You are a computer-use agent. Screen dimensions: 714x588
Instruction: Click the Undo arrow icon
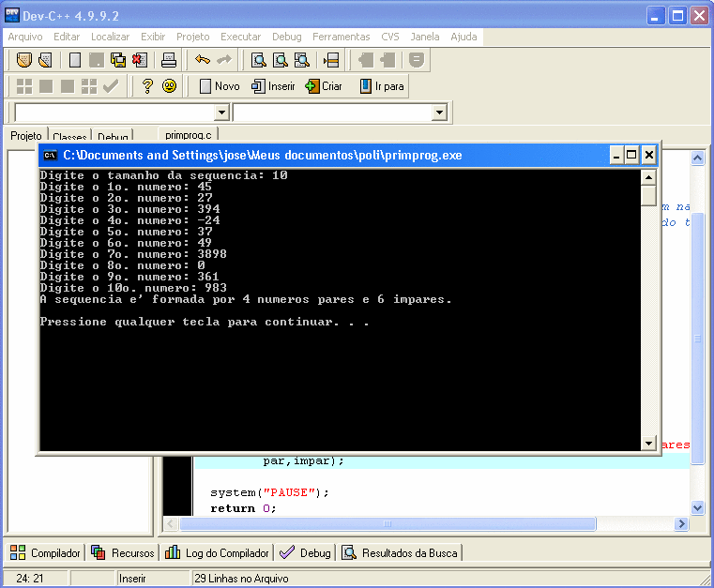(202, 60)
